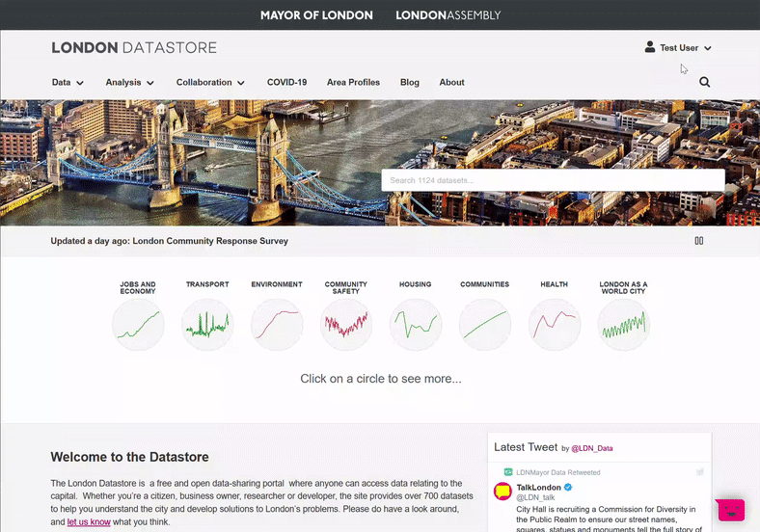Click the JOBS AND ECONOMY label

tap(138, 288)
